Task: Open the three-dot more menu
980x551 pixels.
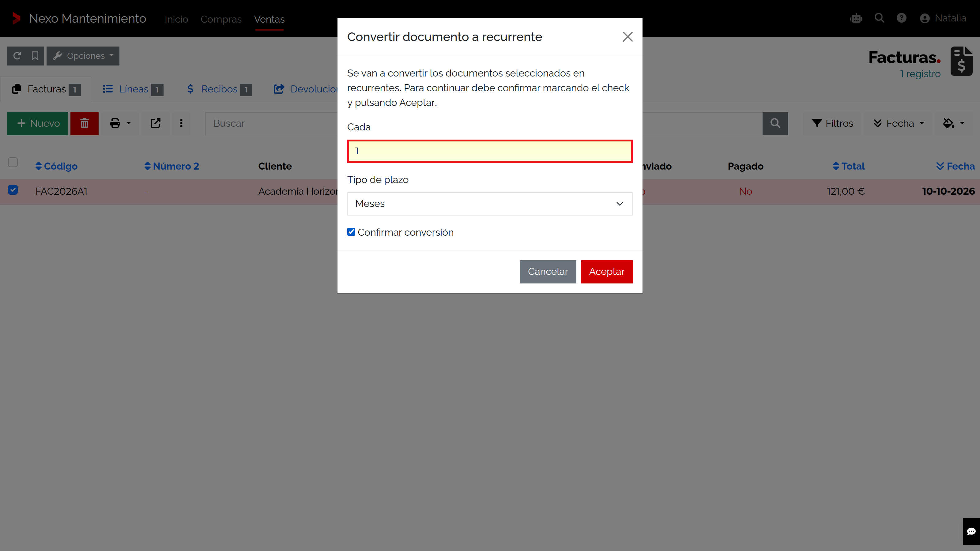Action: [181, 123]
